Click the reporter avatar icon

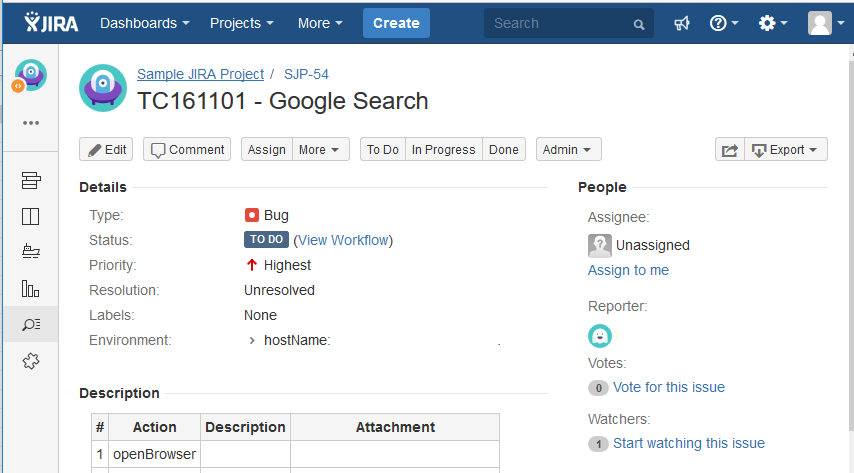600,336
